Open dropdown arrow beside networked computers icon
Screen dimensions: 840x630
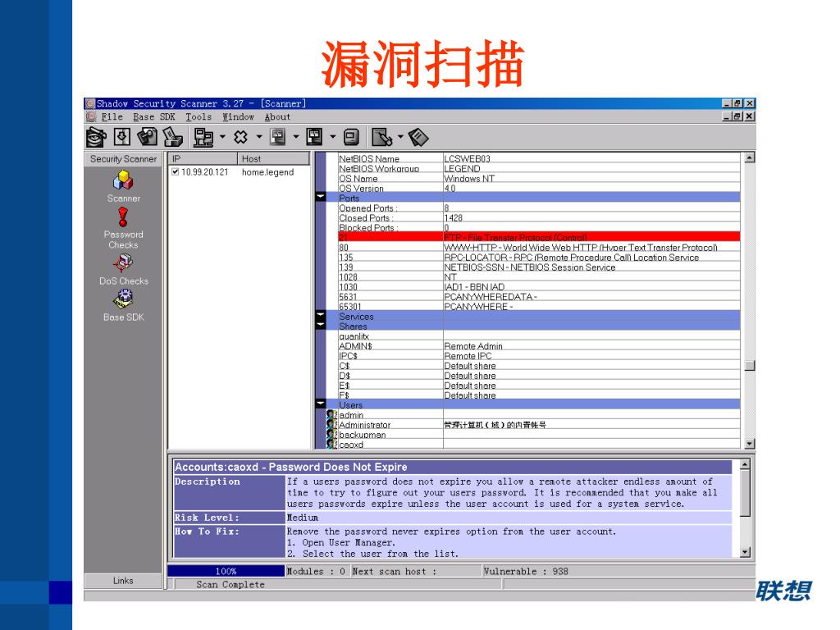point(222,137)
